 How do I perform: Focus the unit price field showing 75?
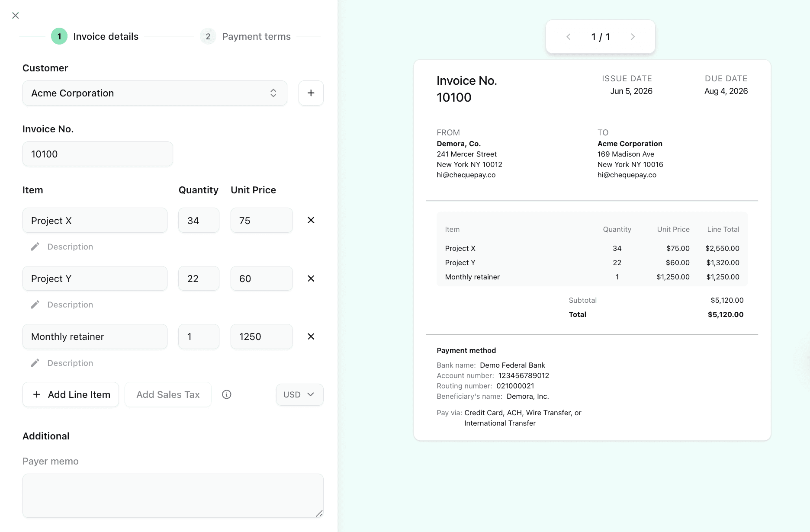click(261, 220)
